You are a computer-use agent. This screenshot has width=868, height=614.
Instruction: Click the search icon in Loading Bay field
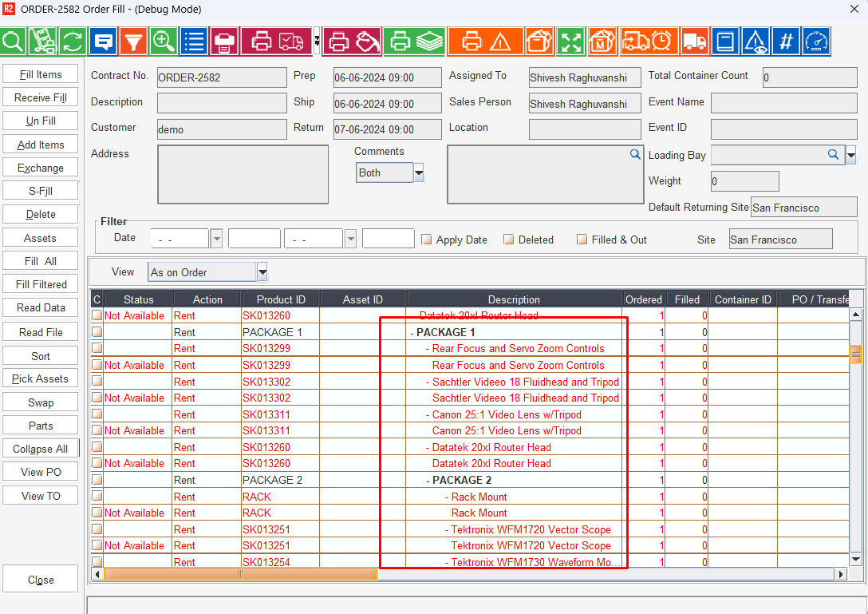832,155
